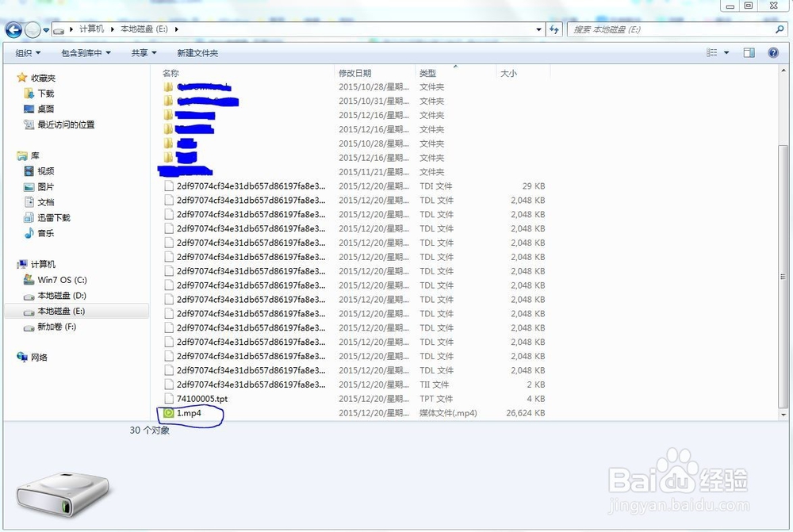
Task: Select 网络 in navigation pane
Action: 39,358
